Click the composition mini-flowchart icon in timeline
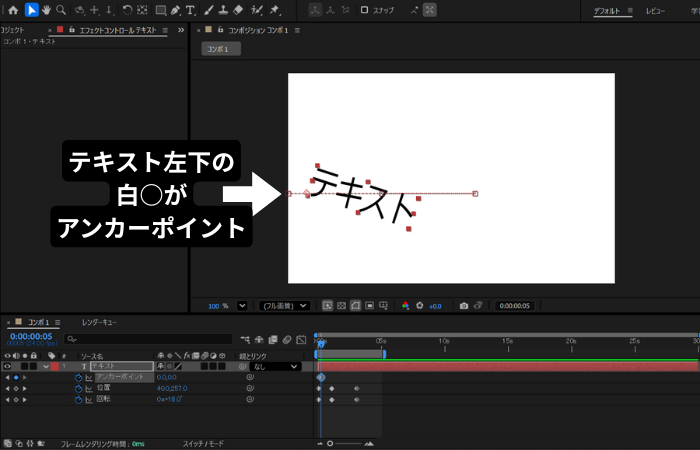 coord(245,340)
